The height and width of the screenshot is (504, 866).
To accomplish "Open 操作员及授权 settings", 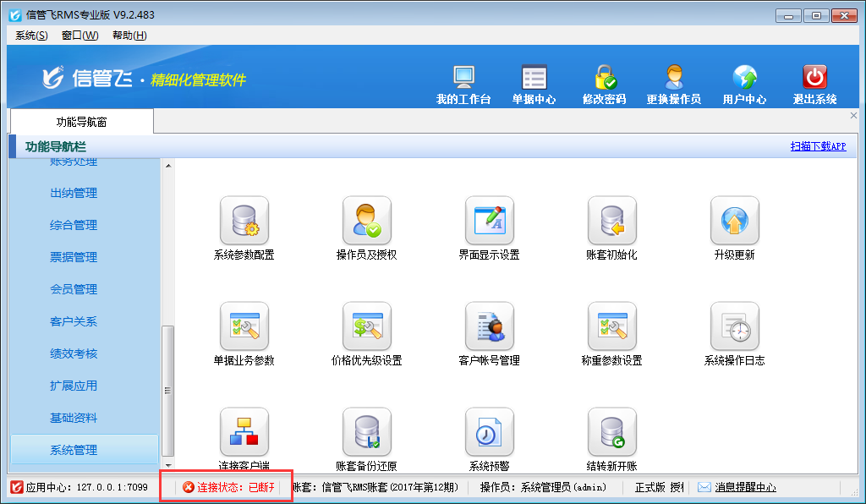I will point(366,221).
